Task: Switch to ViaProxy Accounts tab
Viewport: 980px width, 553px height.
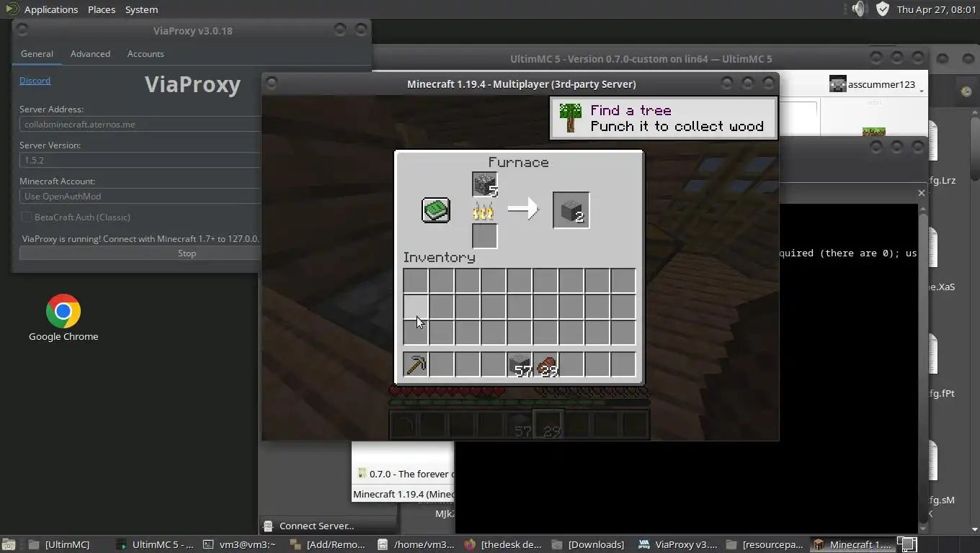Action: (146, 54)
